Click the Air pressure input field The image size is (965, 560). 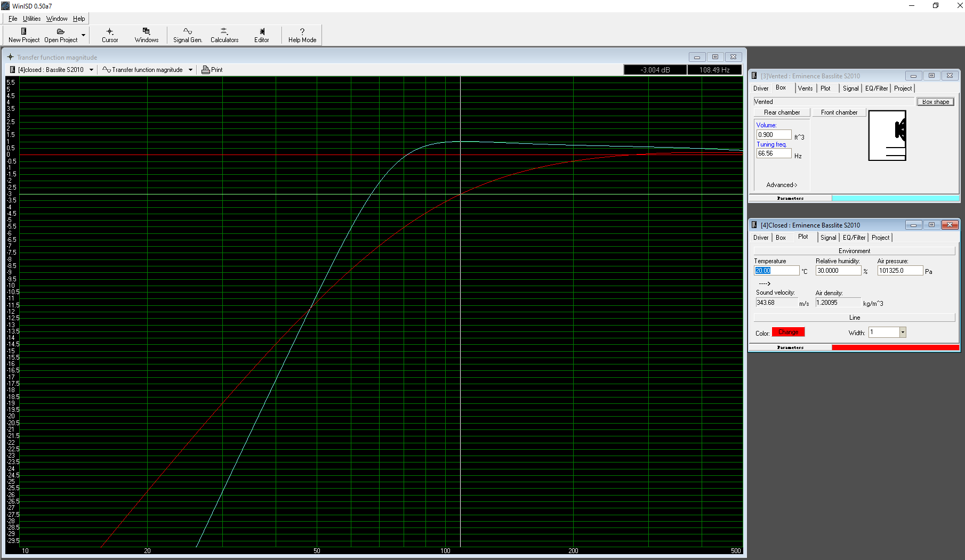[900, 271]
